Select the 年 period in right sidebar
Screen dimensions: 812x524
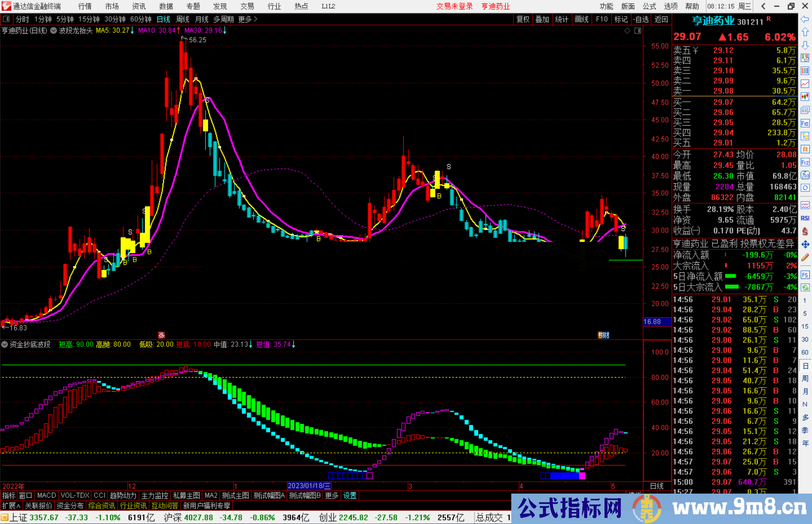pyautogui.click(x=805, y=443)
